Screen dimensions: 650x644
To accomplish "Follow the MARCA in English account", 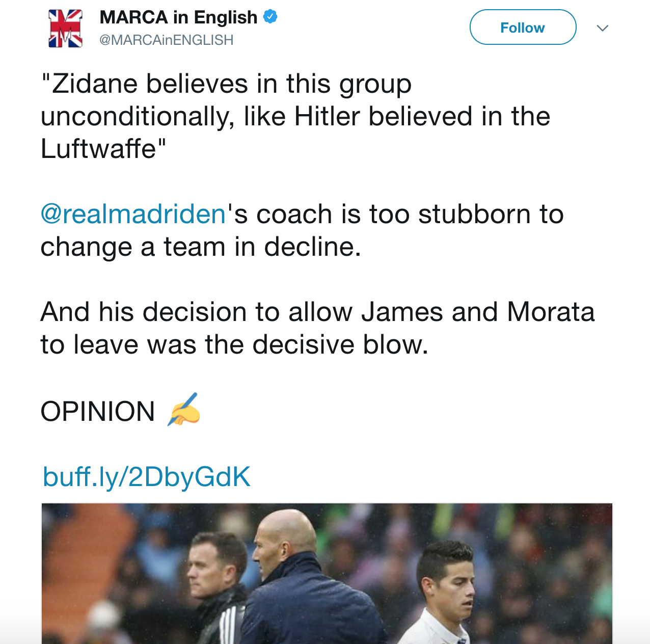I will [522, 28].
